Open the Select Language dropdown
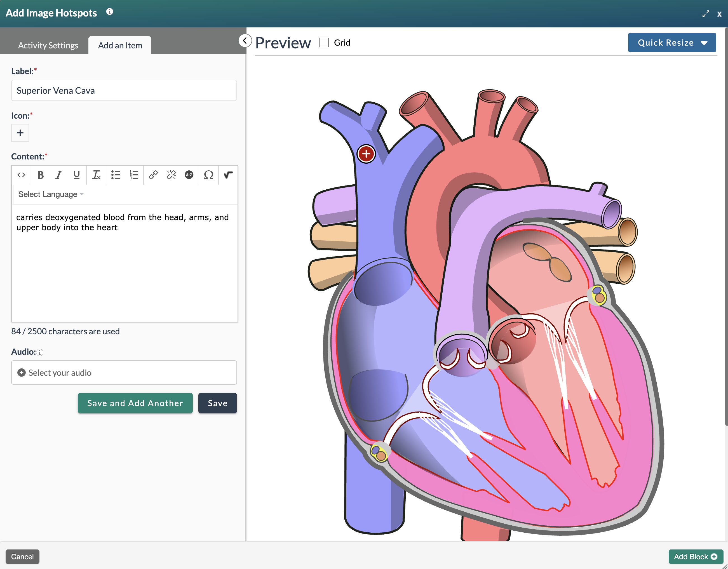Screen dimensions: 728x569 pos(51,194)
